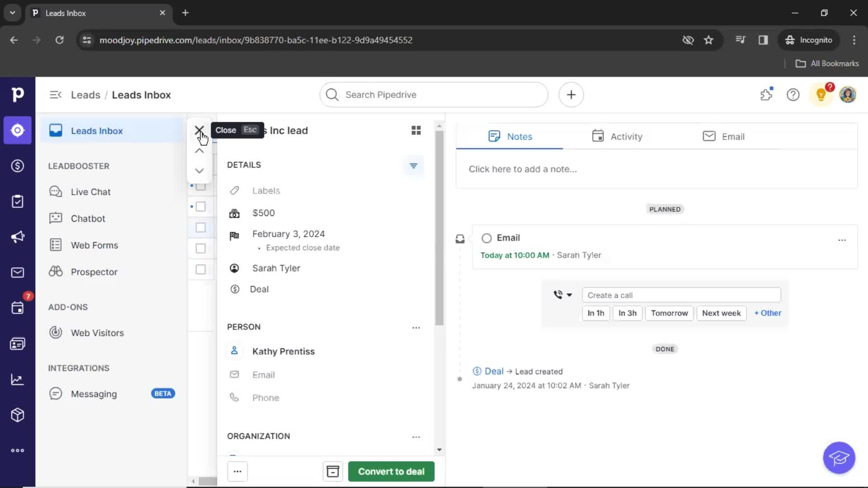Switch to the Email tab
Viewport: 868px width, 488px height.
(x=723, y=136)
